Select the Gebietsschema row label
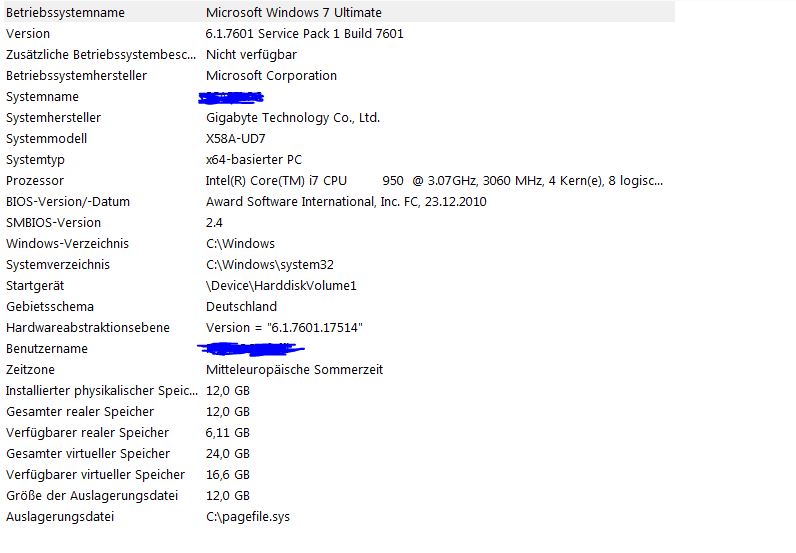Image resolution: width=796 pixels, height=553 pixels. coord(50,307)
